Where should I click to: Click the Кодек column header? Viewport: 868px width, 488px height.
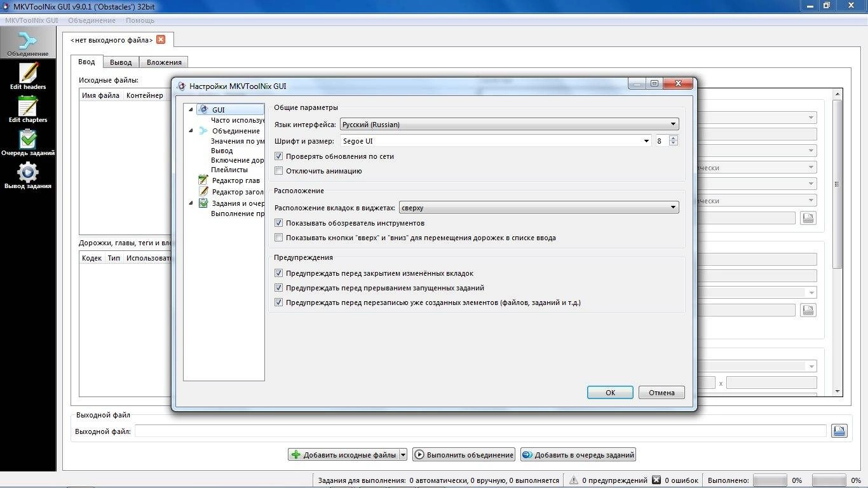tap(92, 258)
